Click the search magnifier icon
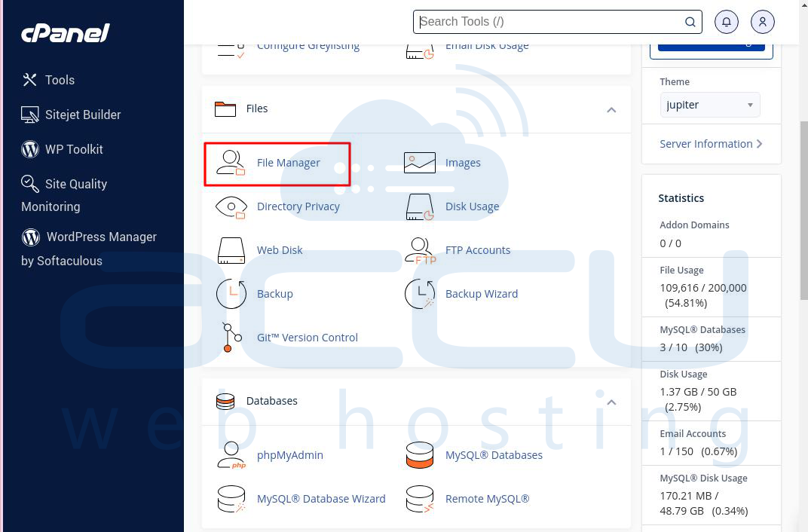This screenshot has height=532, width=808. click(x=690, y=22)
